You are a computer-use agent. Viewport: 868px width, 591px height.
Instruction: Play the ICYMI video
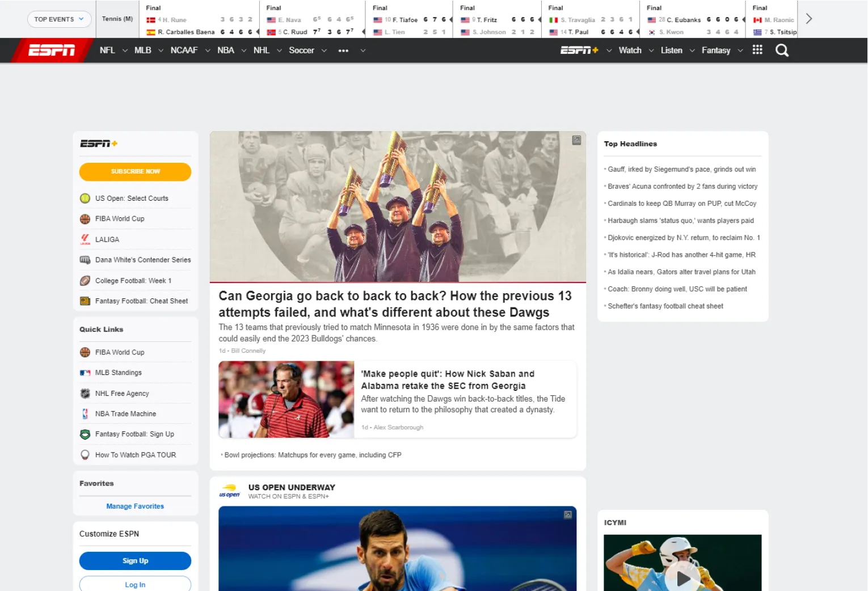(683, 578)
